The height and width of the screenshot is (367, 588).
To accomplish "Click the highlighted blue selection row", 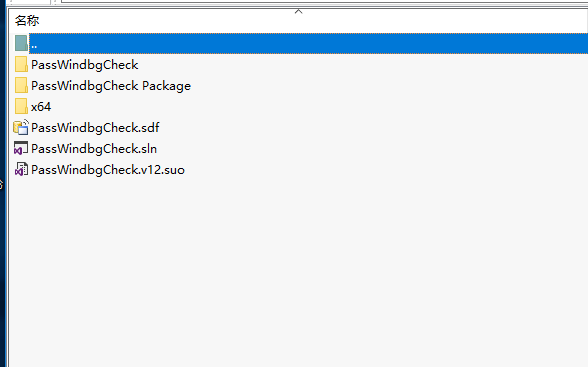I will [x=309, y=43].
